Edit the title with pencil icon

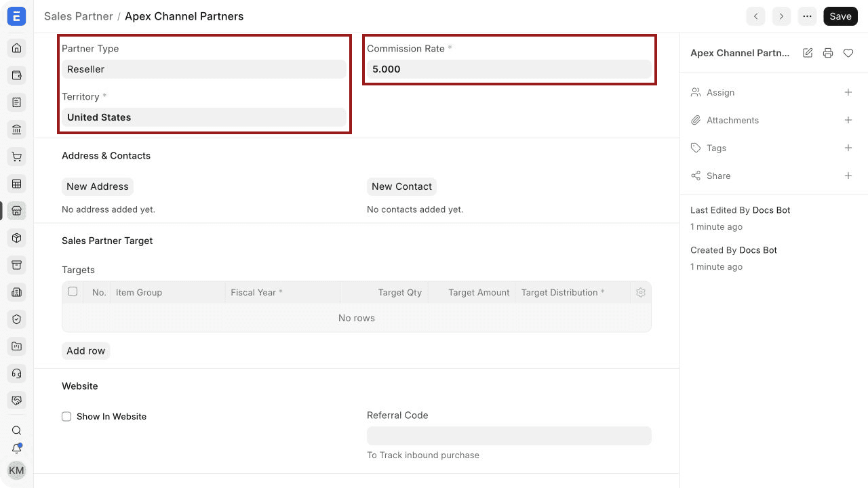click(x=808, y=53)
